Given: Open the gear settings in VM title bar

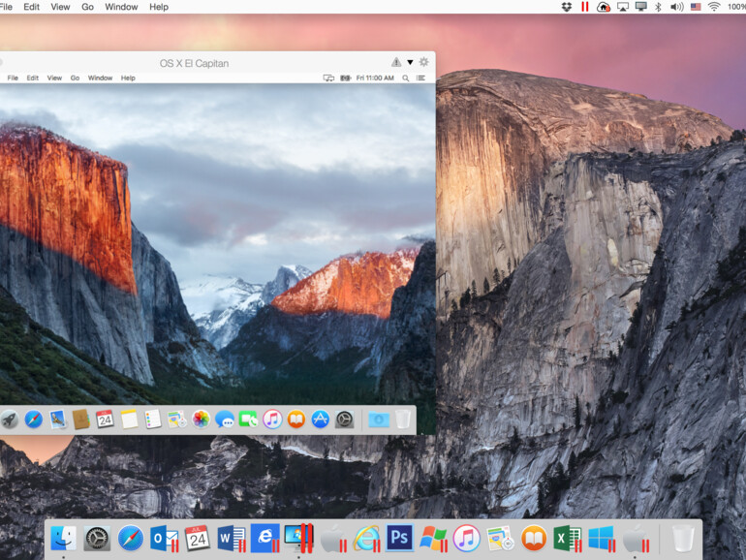Looking at the screenshot, I should click(x=424, y=62).
